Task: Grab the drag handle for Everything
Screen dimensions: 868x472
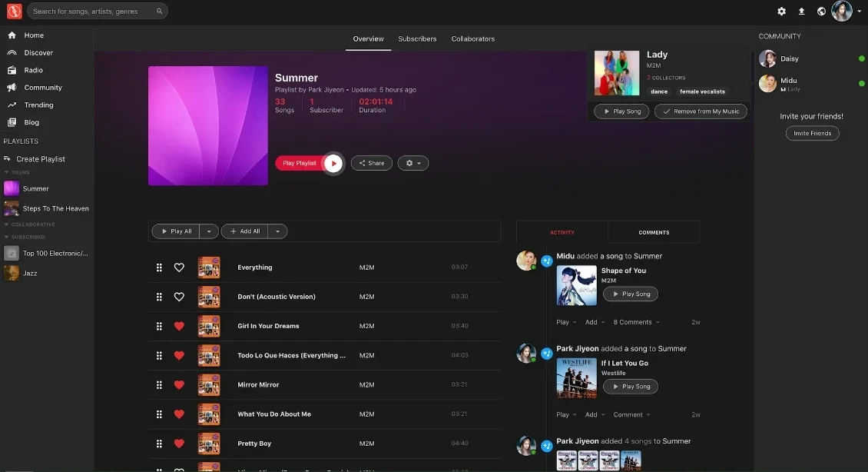Action: (x=159, y=268)
